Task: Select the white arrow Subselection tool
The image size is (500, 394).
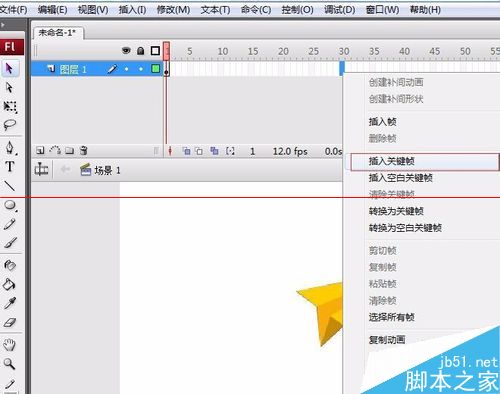Action: click(9, 87)
